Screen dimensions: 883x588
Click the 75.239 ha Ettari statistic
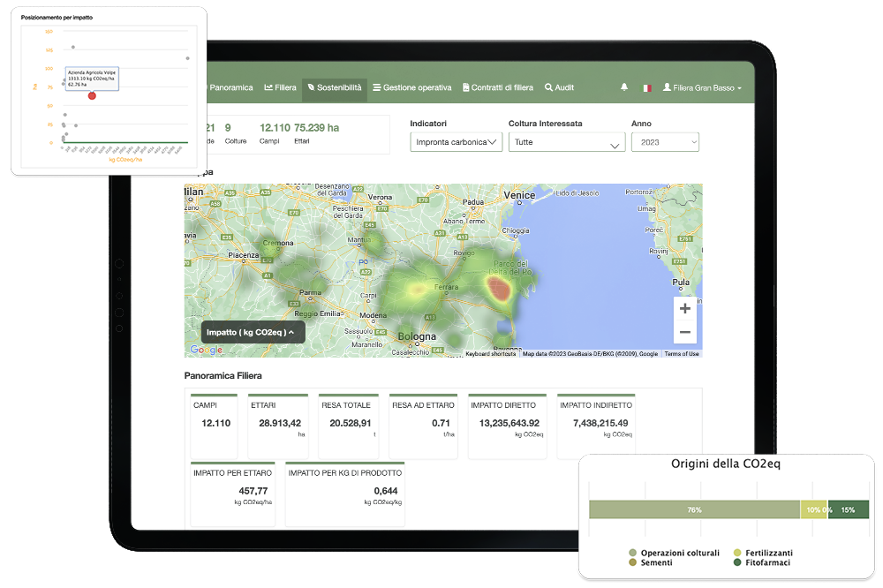(316, 133)
